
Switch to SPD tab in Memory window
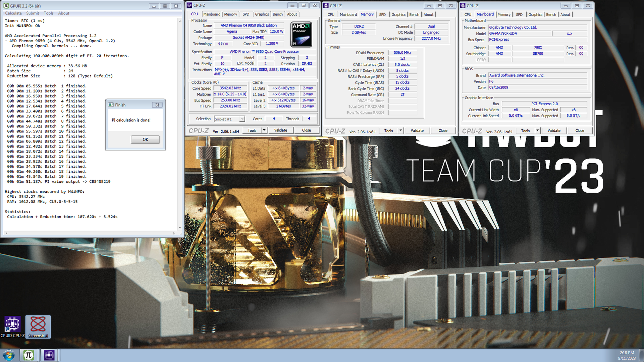tap(382, 15)
